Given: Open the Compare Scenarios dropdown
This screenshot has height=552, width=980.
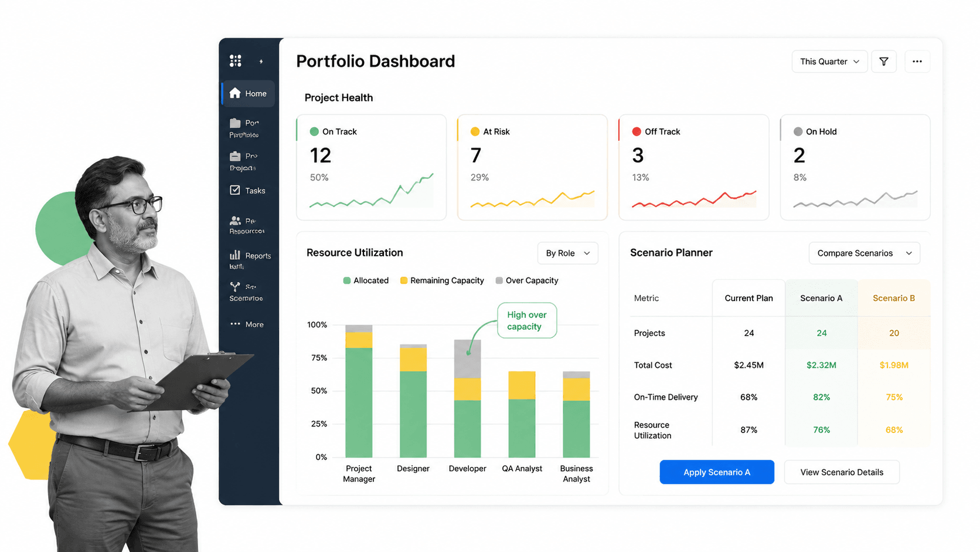Looking at the screenshot, I should [x=865, y=253].
